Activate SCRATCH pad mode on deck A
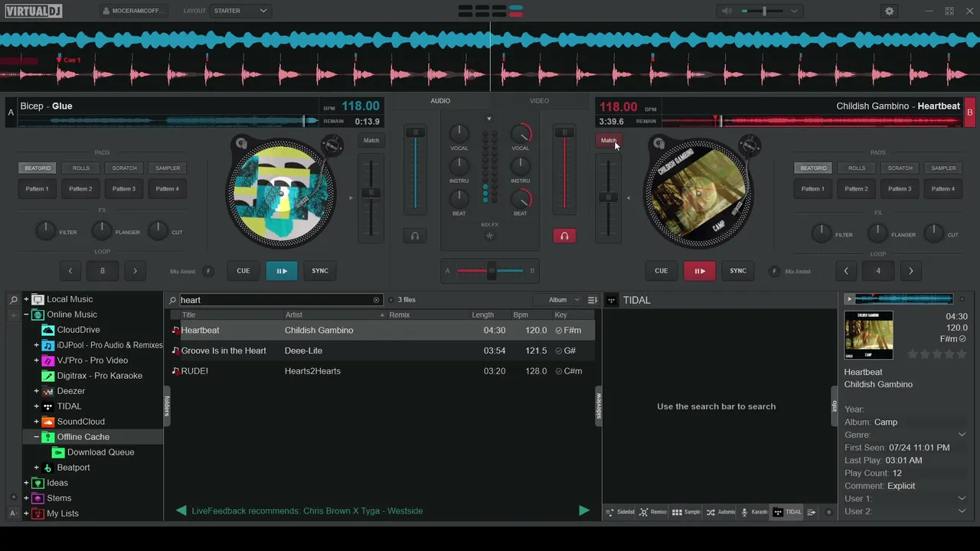 pyautogui.click(x=124, y=168)
